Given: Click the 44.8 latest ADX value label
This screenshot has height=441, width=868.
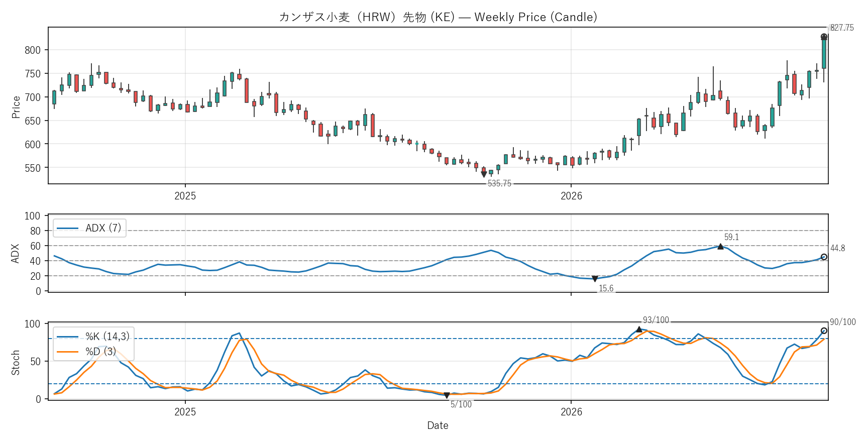Looking at the screenshot, I should (837, 248).
